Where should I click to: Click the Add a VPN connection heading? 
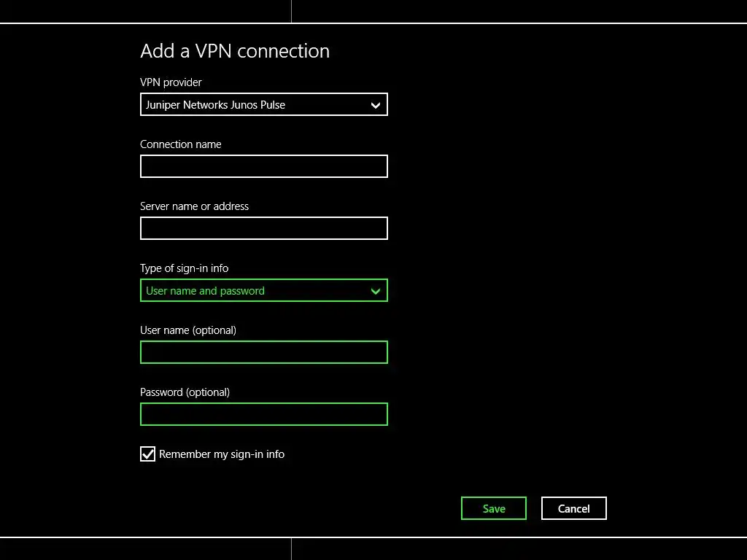click(x=235, y=51)
